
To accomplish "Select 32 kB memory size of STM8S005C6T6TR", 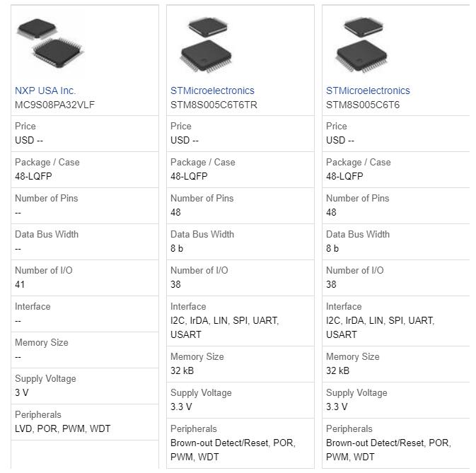I will point(182,370).
